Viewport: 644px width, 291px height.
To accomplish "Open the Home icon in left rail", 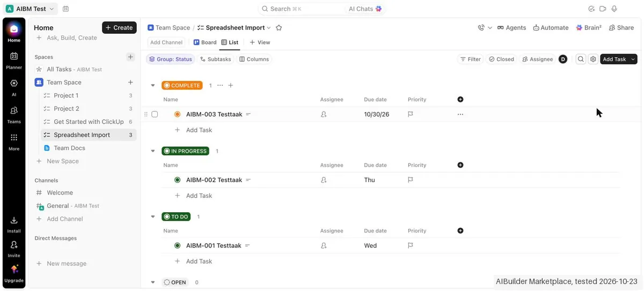I will [x=14, y=29].
